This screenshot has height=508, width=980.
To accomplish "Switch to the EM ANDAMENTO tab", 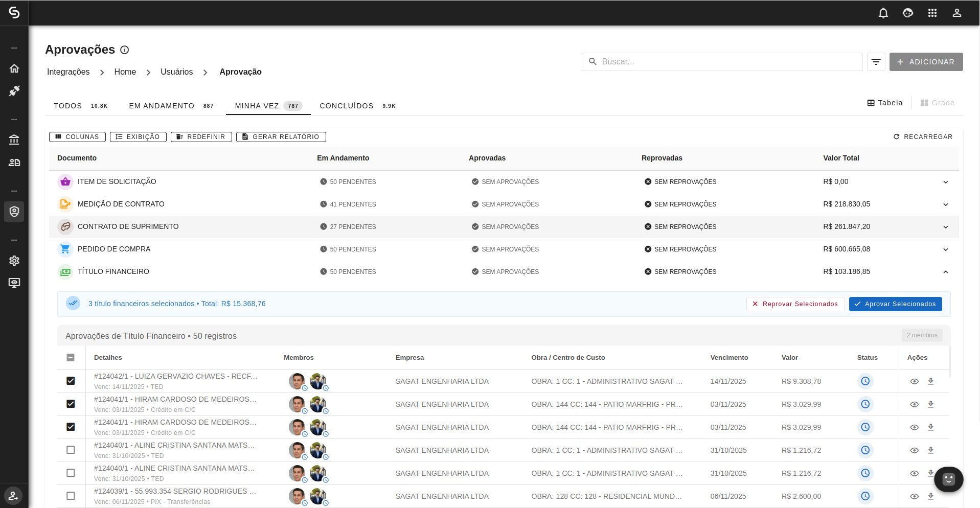I will coord(171,106).
